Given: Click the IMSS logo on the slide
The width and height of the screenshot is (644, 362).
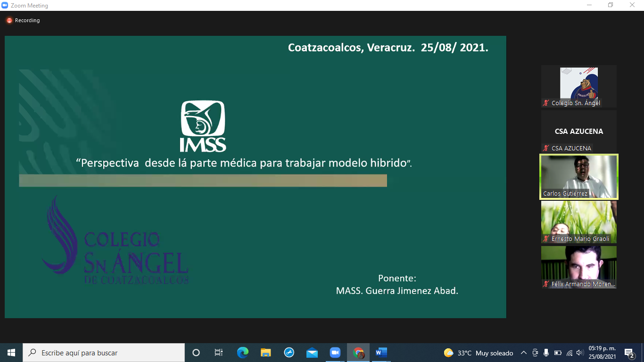Looking at the screenshot, I should pos(203,126).
